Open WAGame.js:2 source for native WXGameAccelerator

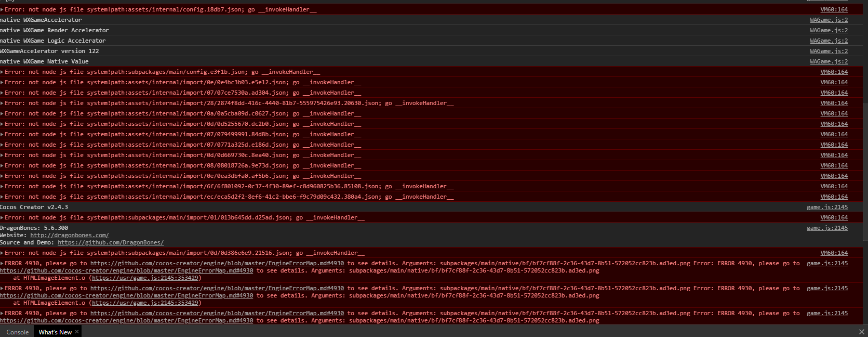coord(829,20)
